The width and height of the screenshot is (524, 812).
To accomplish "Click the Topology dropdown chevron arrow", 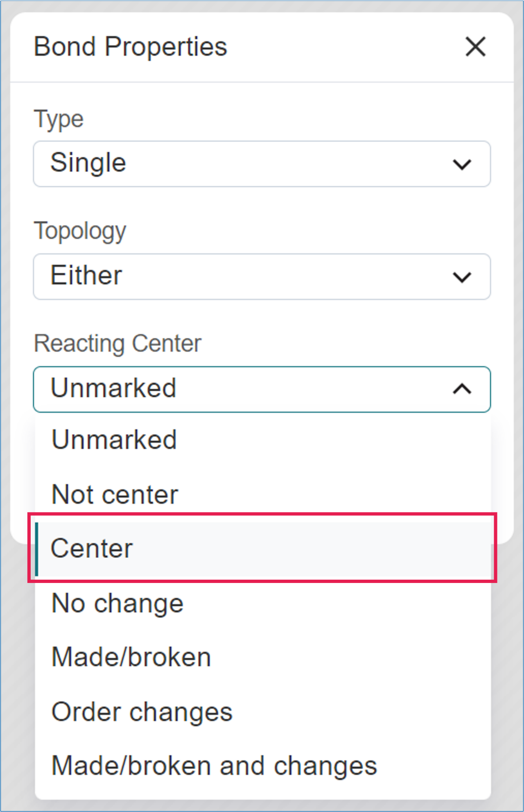I will (x=462, y=277).
